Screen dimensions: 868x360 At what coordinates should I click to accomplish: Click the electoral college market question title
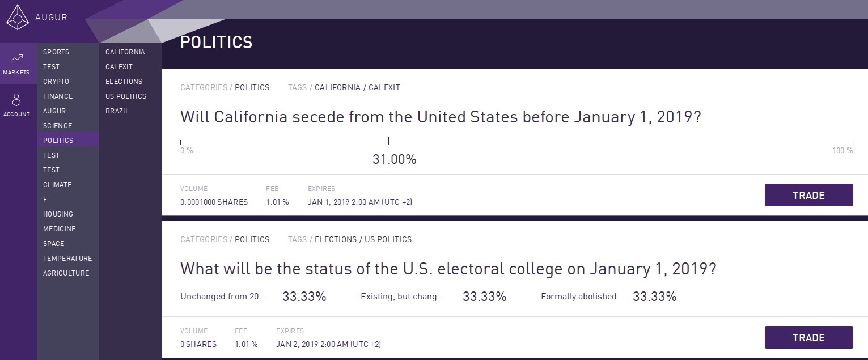[x=448, y=269]
